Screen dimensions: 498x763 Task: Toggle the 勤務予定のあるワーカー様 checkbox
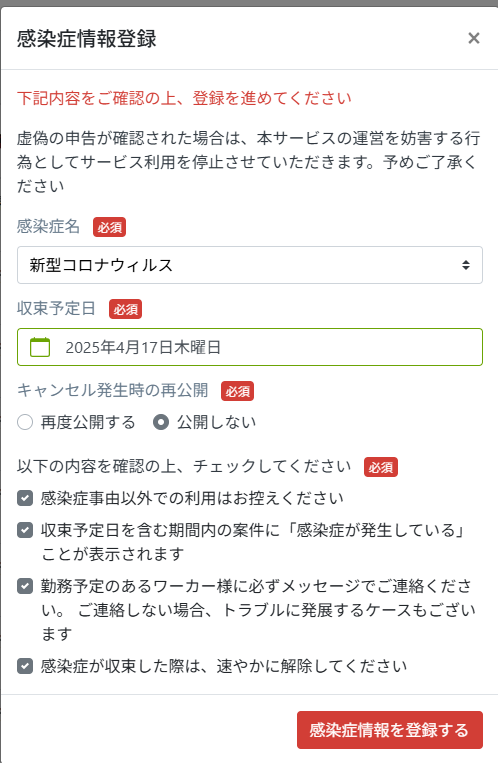[25, 586]
